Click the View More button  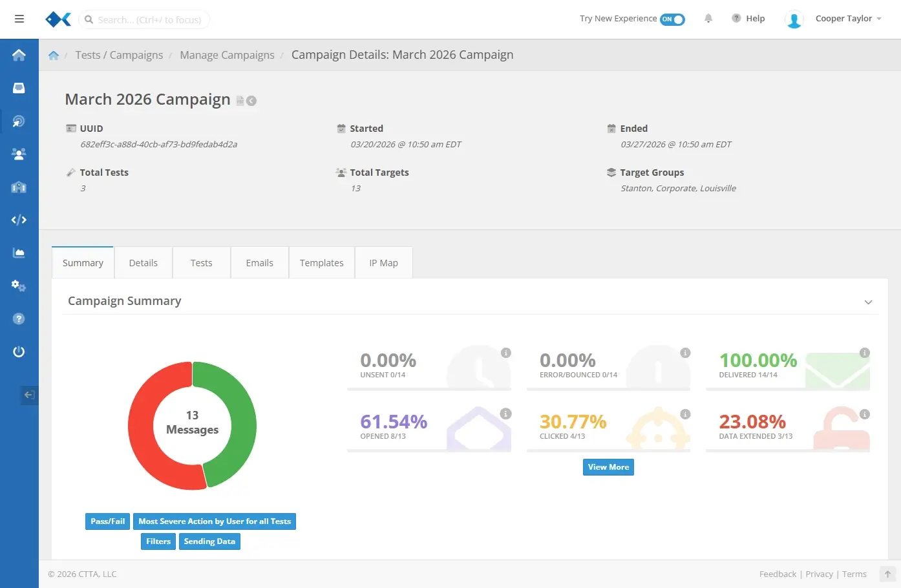608,467
